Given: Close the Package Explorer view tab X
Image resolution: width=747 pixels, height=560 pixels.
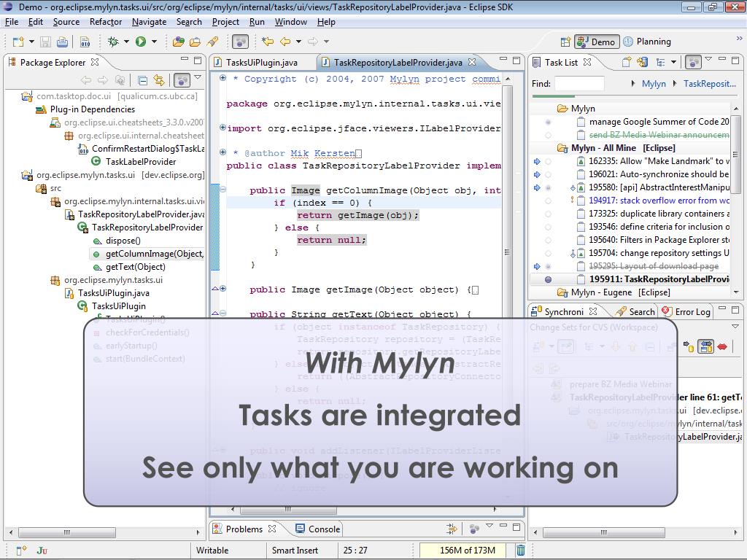Looking at the screenshot, I should coord(95,63).
